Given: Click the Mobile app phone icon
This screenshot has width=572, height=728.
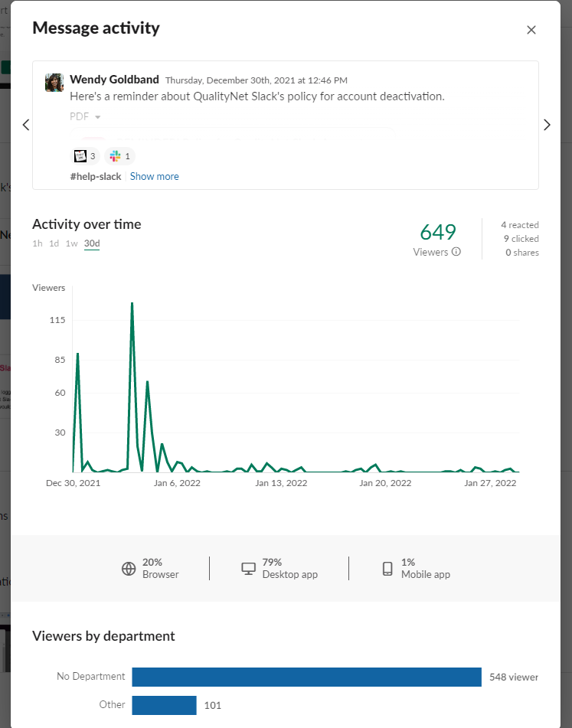Looking at the screenshot, I should 387,569.
